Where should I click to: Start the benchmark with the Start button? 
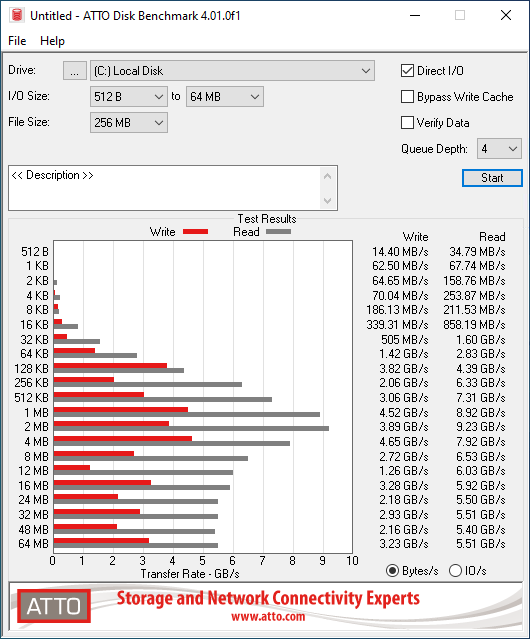(492, 178)
